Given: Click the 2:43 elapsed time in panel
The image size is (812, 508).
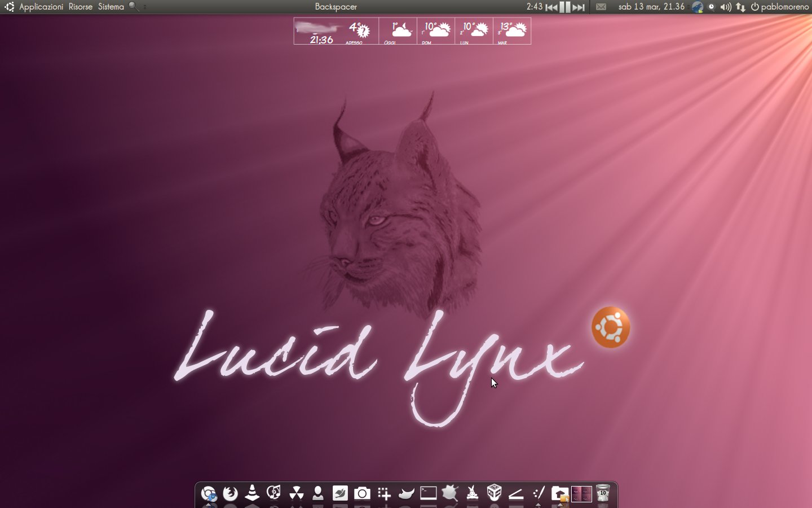Looking at the screenshot, I should tap(534, 7).
